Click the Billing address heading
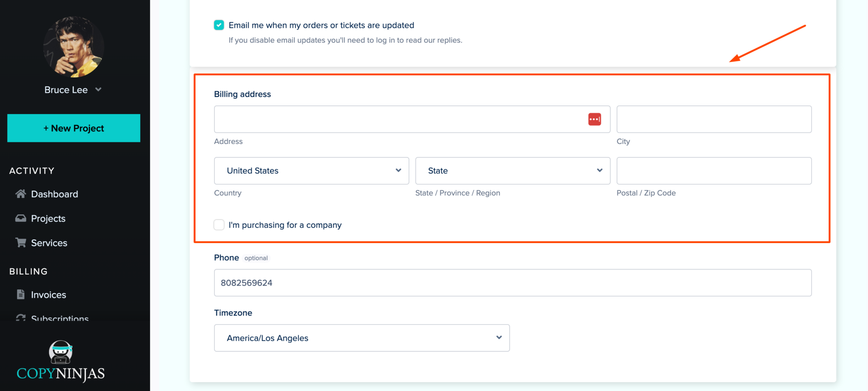The width and height of the screenshot is (868, 391). click(x=242, y=94)
